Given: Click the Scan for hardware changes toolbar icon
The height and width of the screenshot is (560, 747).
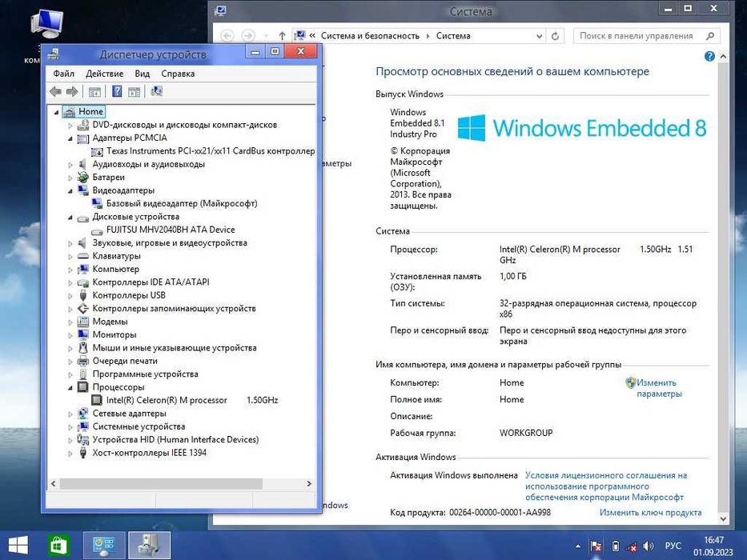Looking at the screenshot, I should (x=156, y=91).
